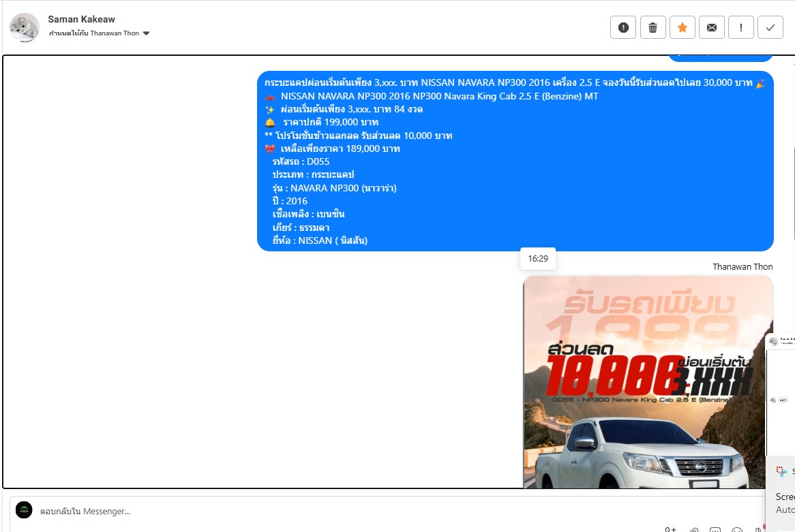Click the ปี : 2016 line
This screenshot has width=795, height=532.
tap(290, 201)
